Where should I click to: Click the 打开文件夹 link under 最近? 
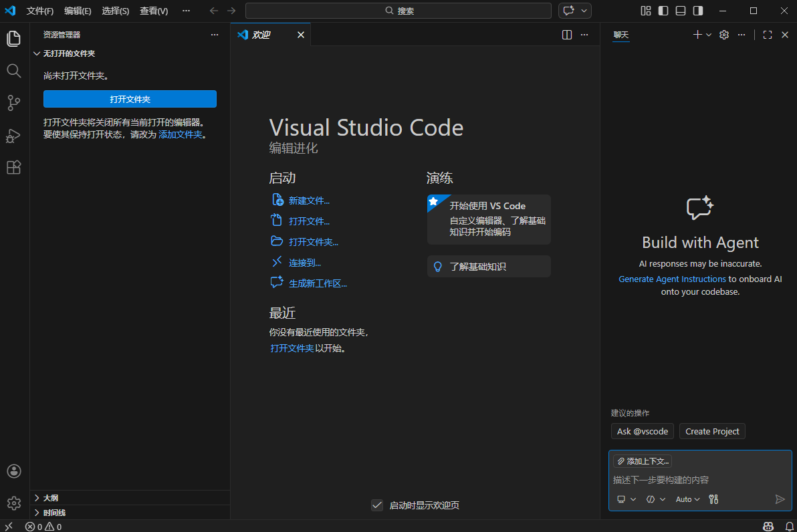click(x=292, y=348)
